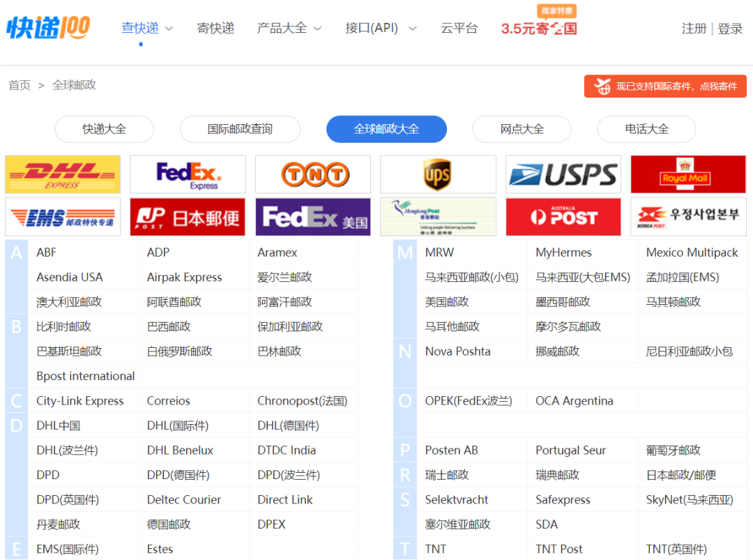This screenshot has width=753, height=560.
Task: Go to 首页 in the breadcrumb
Action: pos(20,85)
